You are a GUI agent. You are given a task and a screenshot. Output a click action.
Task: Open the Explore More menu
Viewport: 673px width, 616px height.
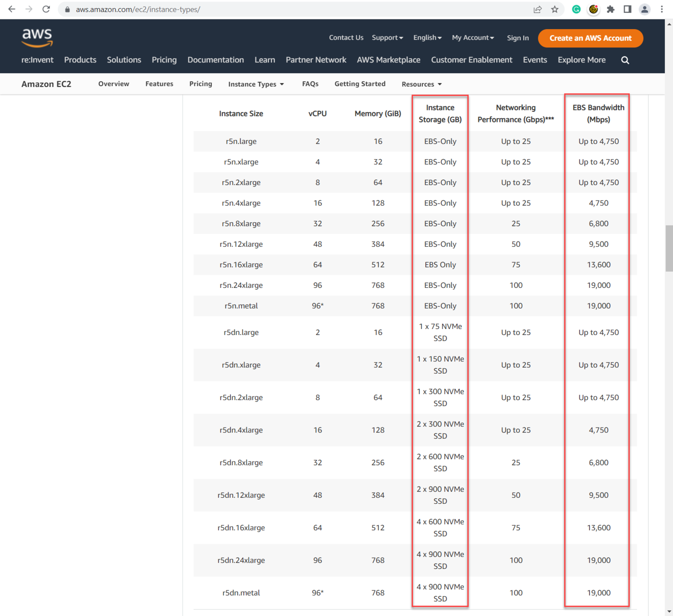(582, 60)
